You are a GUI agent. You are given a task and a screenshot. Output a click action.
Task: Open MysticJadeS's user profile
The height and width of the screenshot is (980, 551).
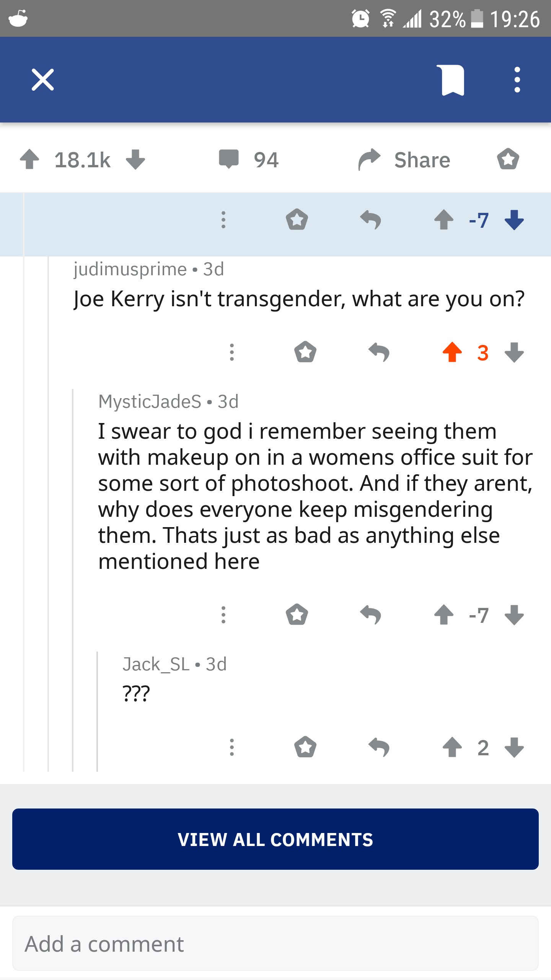(150, 402)
